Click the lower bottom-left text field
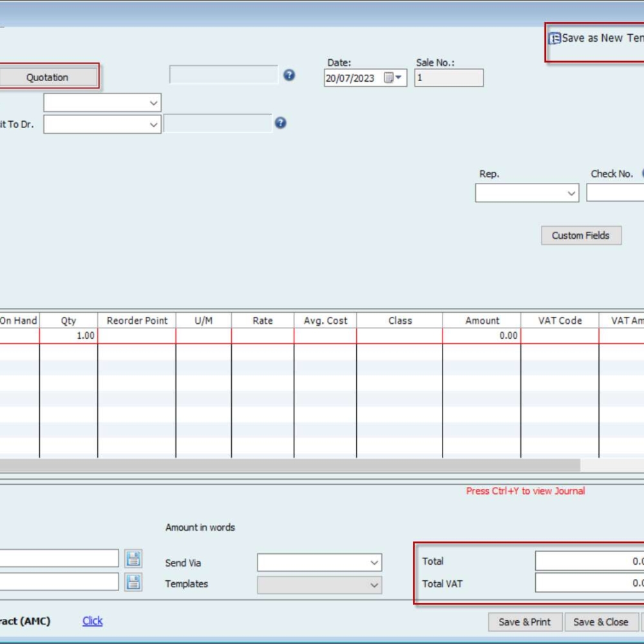644x644 pixels. (x=59, y=582)
